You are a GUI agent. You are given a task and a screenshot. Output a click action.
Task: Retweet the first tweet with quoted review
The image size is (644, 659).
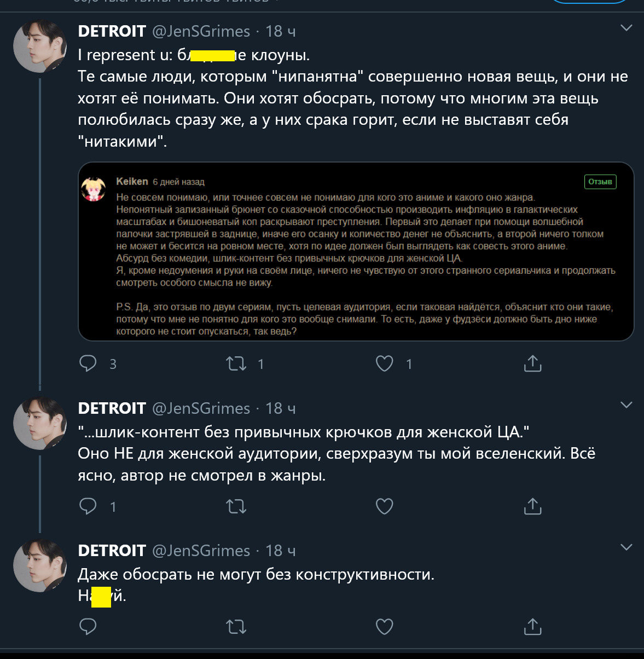236,363
